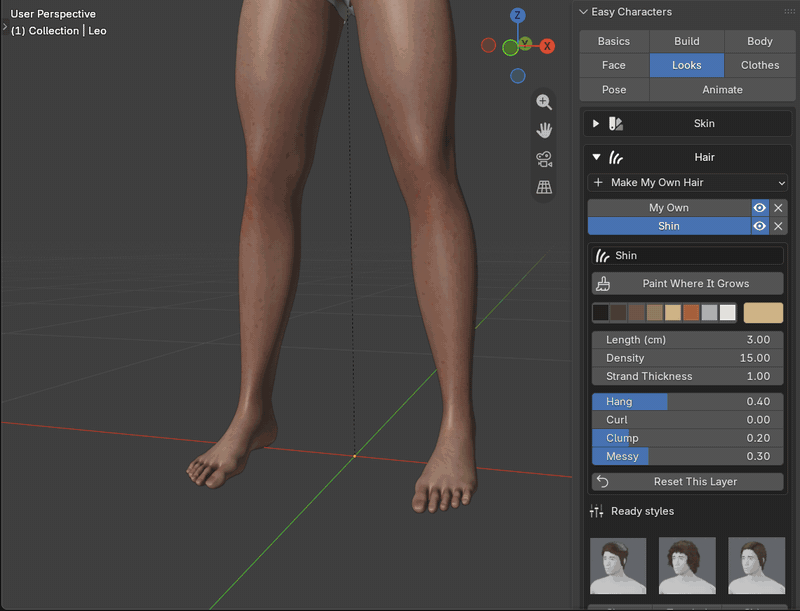Collapse the Hair section
Image resolution: width=800 pixels, height=611 pixels.
(596, 157)
